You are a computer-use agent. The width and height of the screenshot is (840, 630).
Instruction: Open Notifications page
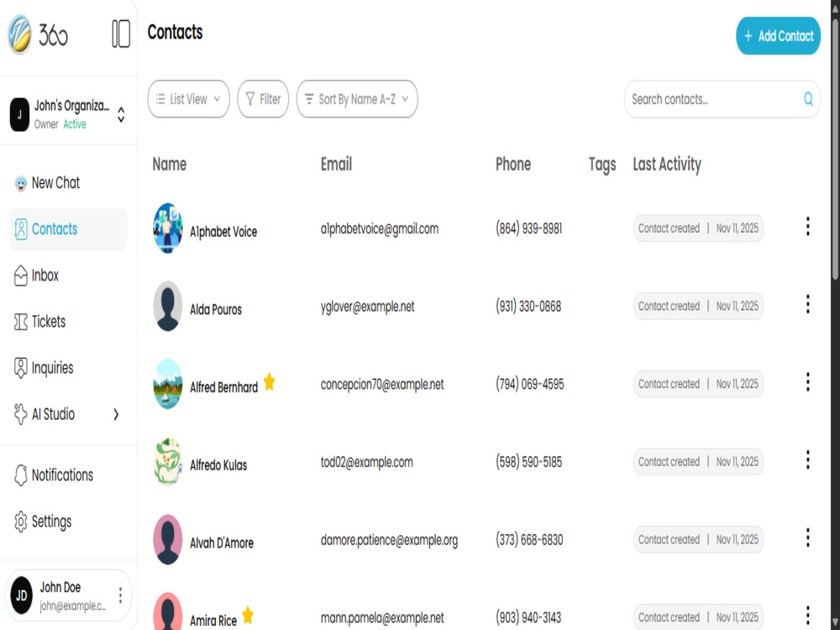69,475
